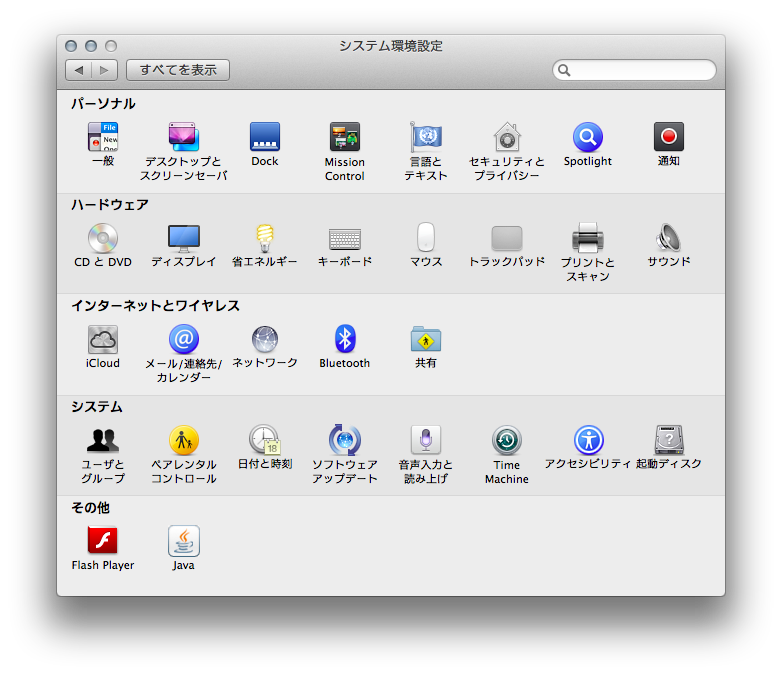Click the magnifying glass in the search field
Viewport: 782px width, 675px height.
(564, 70)
